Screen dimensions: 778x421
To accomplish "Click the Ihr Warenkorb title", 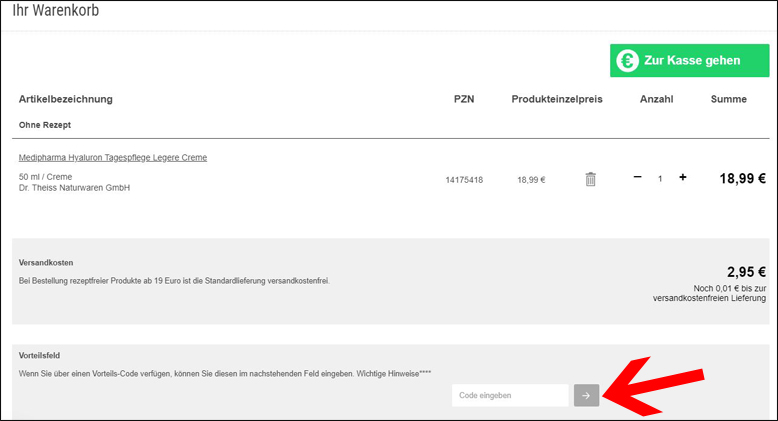I will click(56, 10).
